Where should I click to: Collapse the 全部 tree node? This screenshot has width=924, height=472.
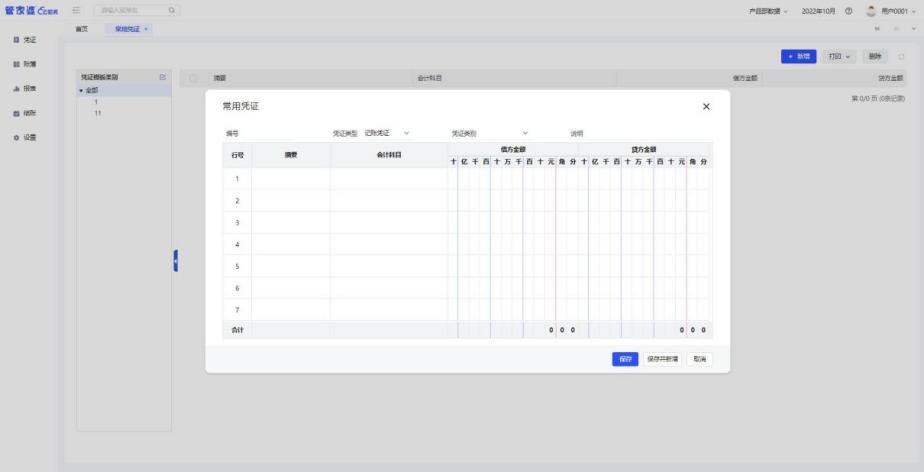pyautogui.click(x=81, y=91)
